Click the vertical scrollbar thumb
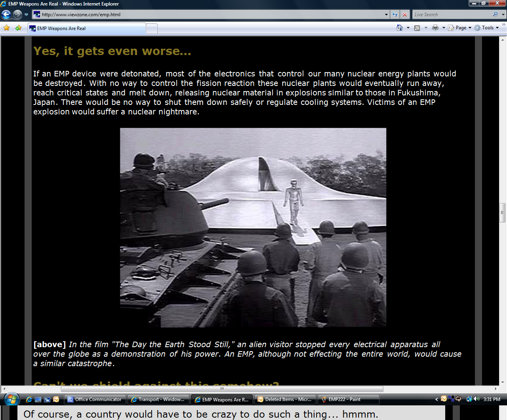The image size is (507, 420). [x=502, y=213]
